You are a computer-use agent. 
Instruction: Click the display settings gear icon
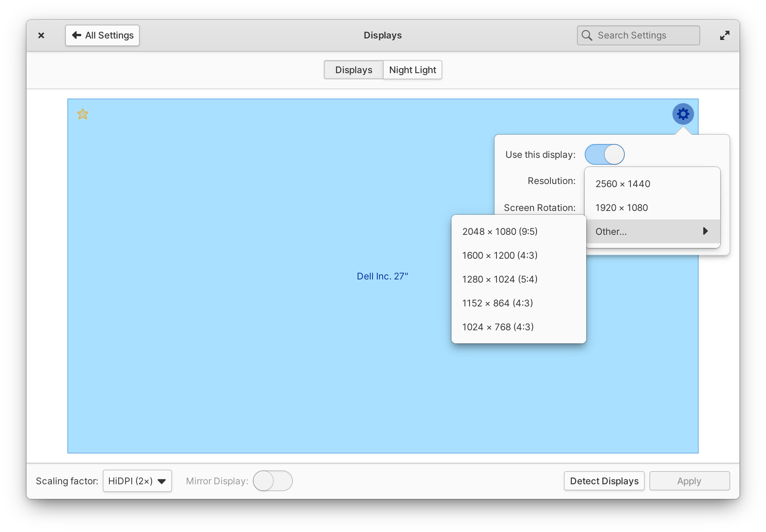(682, 114)
